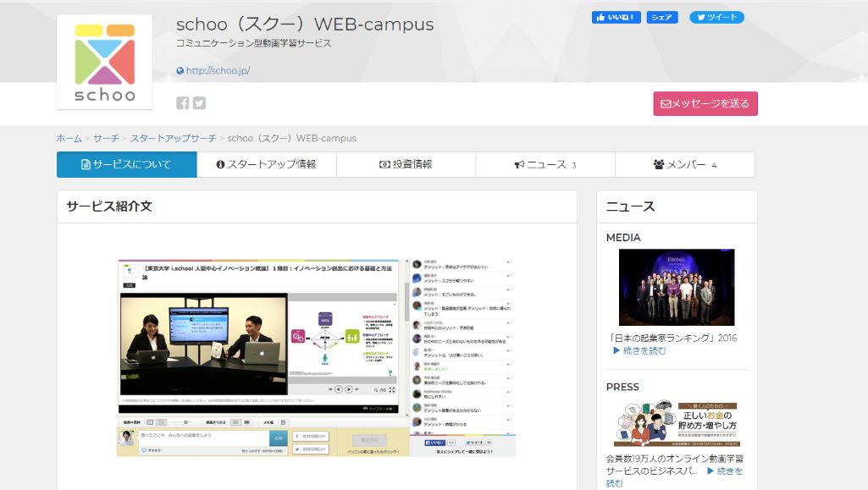Go to ホーム in the breadcrumb

pos(69,138)
